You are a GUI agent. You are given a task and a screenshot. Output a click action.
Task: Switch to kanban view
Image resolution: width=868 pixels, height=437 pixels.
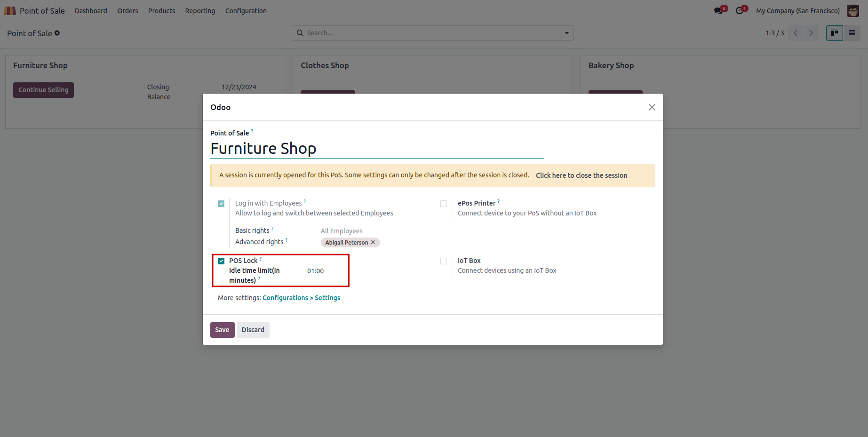(834, 33)
